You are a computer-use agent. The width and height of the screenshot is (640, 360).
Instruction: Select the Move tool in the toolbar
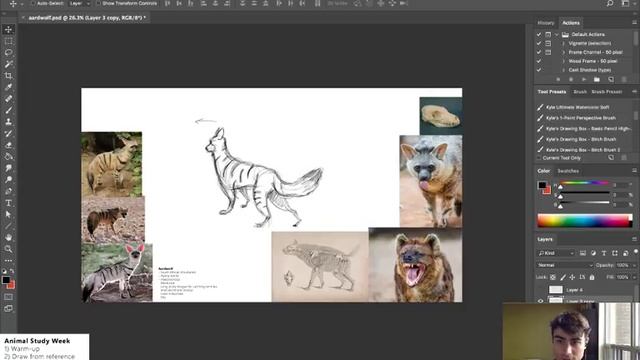tap(8, 29)
